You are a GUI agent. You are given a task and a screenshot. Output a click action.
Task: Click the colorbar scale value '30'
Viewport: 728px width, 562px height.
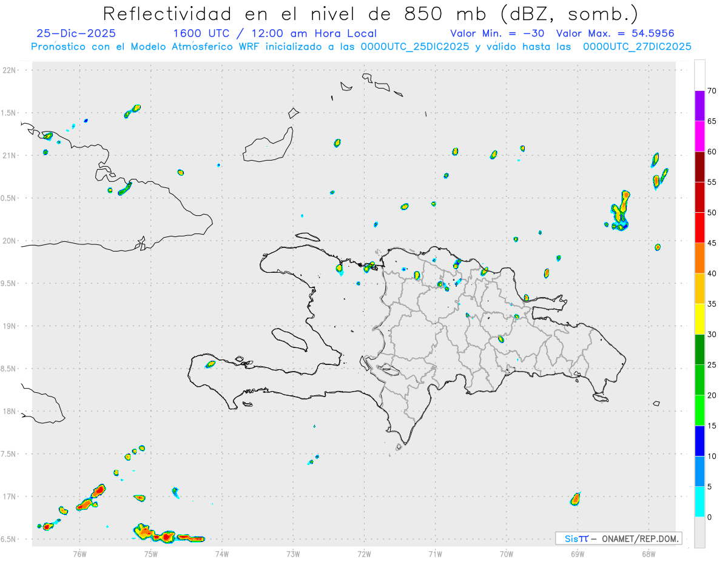[x=712, y=335]
